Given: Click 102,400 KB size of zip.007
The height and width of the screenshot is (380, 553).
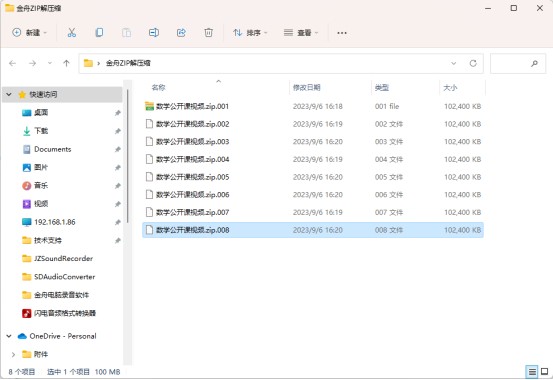Looking at the screenshot, I should [x=462, y=212].
